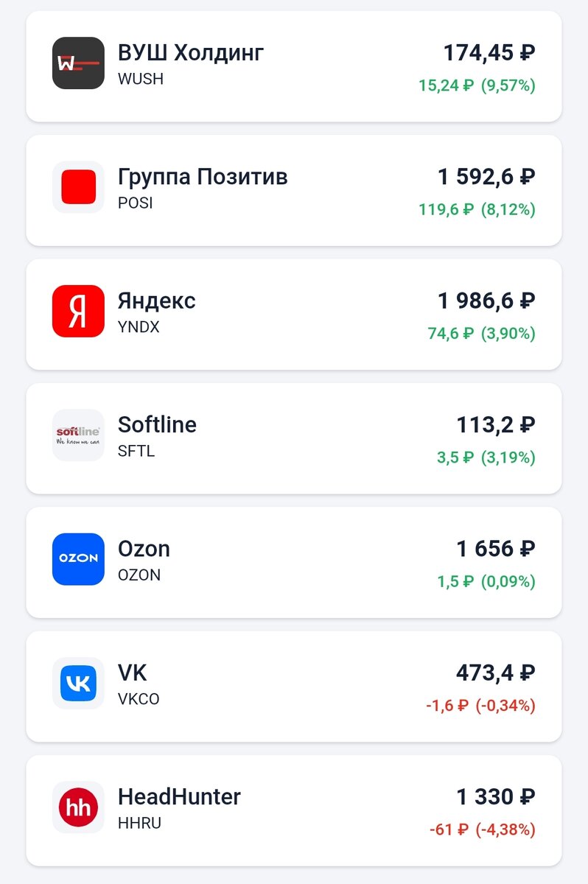The image size is (588, 884).
Task: Tap the Яндекс red Я logo
Action: click(78, 311)
